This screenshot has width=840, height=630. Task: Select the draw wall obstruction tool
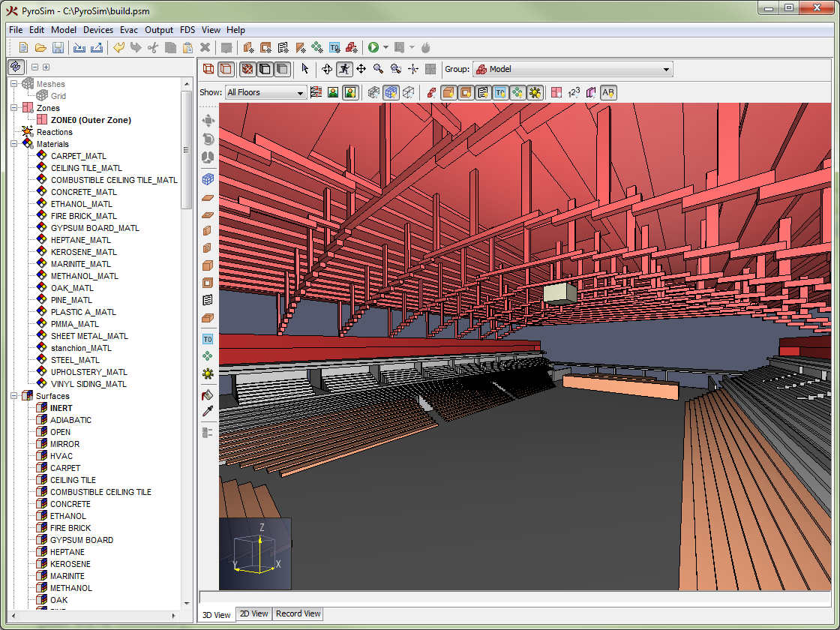(x=208, y=231)
